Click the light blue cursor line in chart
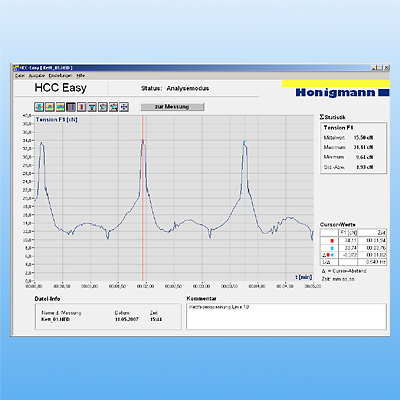Image resolution: width=400 pixels, height=400 pixels. [244, 198]
